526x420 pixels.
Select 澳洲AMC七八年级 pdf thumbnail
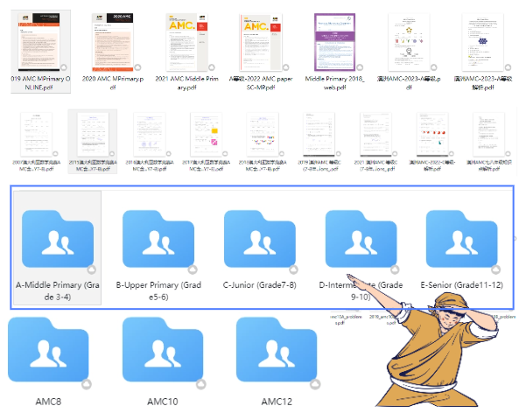488,135
